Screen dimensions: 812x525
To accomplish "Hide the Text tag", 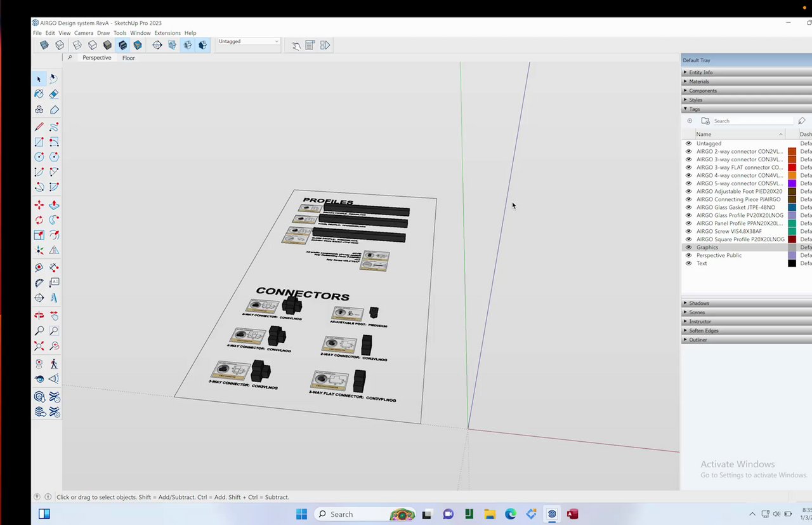I will [x=688, y=263].
